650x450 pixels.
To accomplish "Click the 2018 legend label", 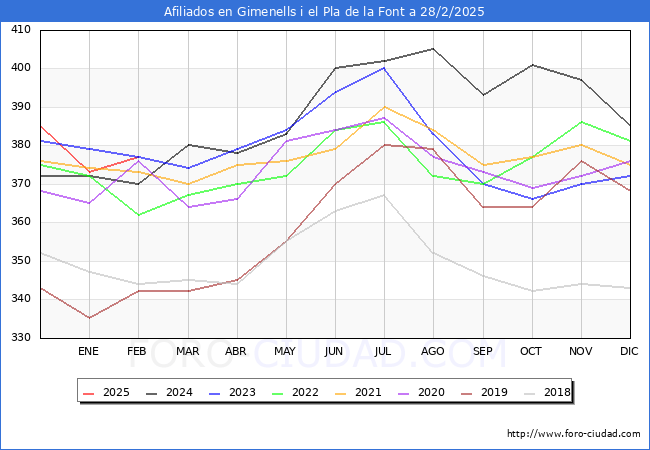I will pyautogui.click(x=557, y=392).
